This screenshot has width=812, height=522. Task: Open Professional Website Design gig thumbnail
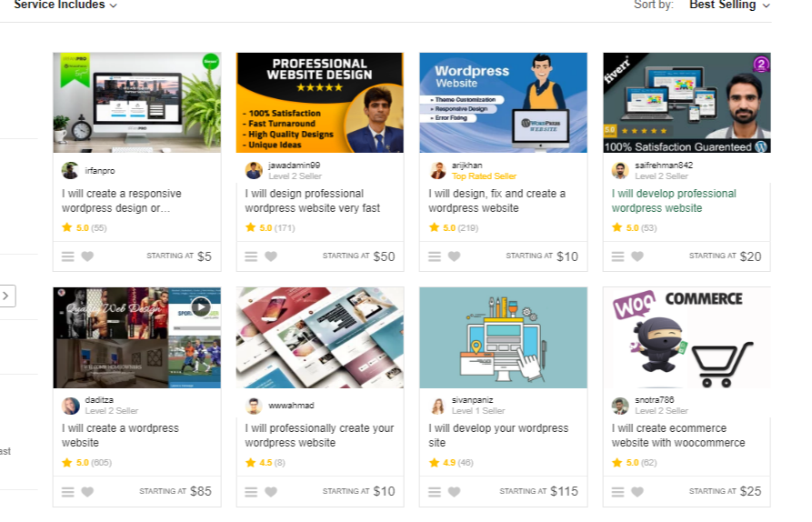pos(320,103)
